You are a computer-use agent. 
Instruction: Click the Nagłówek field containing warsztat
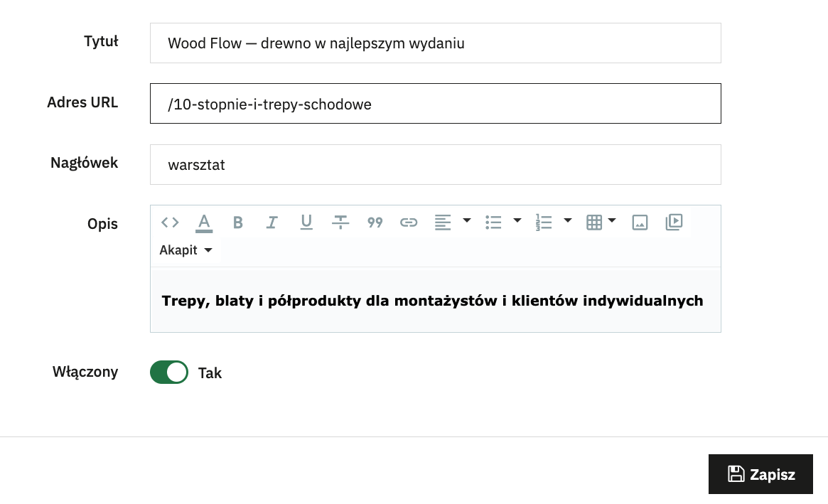(436, 165)
